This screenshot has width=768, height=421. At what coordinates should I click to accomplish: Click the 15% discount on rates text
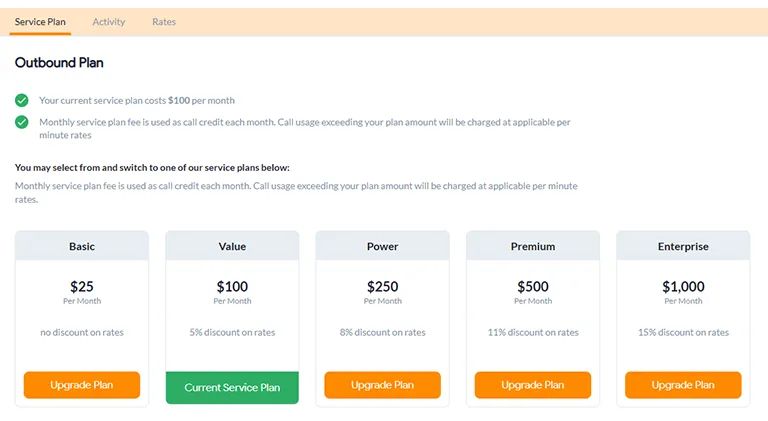click(x=683, y=332)
